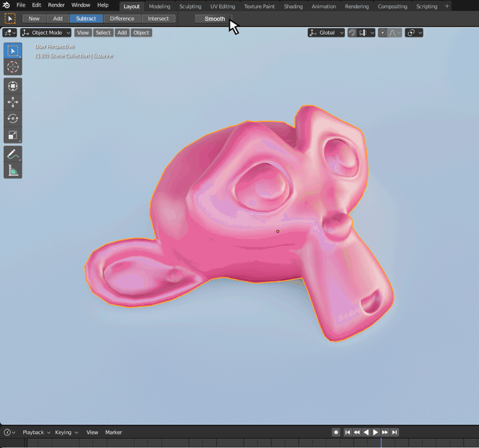Select the Transform tool in left toolbar
The image size is (479, 448).
click(13, 86)
